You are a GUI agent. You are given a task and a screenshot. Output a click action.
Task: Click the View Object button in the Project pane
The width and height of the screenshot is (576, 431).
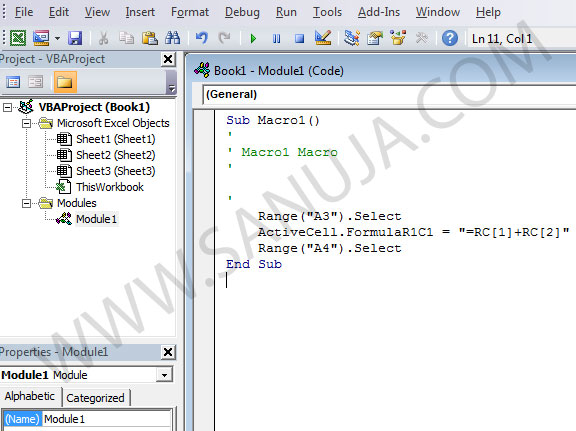click(36, 82)
